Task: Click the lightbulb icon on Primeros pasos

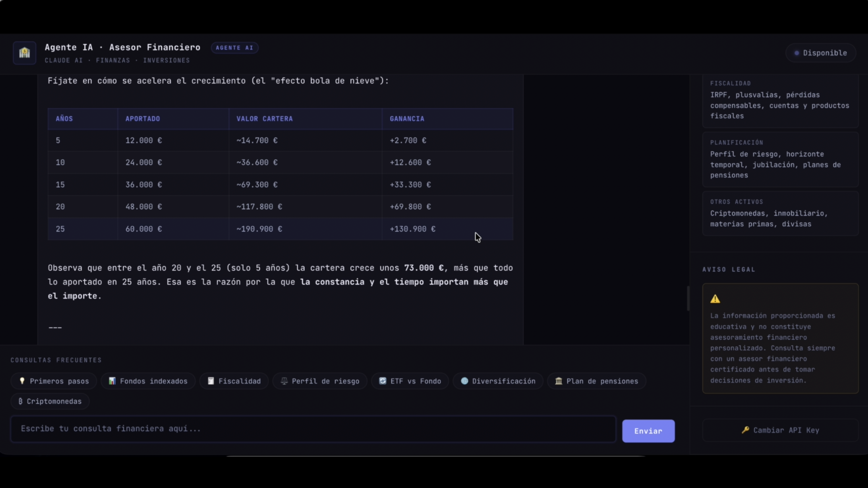Action: (22, 381)
